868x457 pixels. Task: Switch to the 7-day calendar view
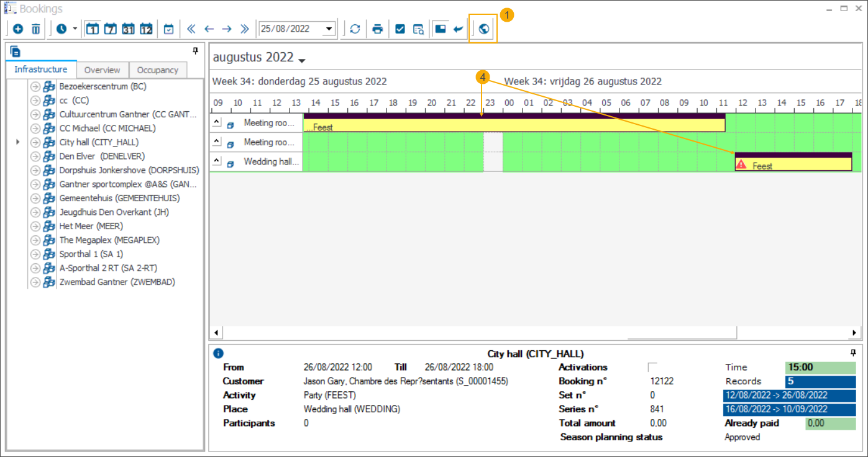tap(111, 29)
